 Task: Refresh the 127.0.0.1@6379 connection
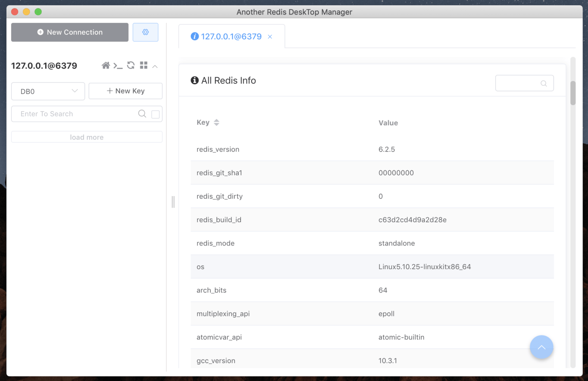point(131,65)
